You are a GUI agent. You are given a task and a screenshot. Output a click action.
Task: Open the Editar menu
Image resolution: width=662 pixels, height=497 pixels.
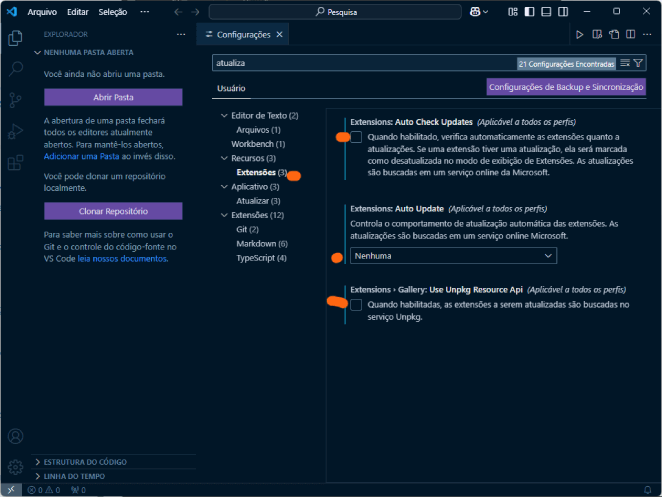(78, 12)
